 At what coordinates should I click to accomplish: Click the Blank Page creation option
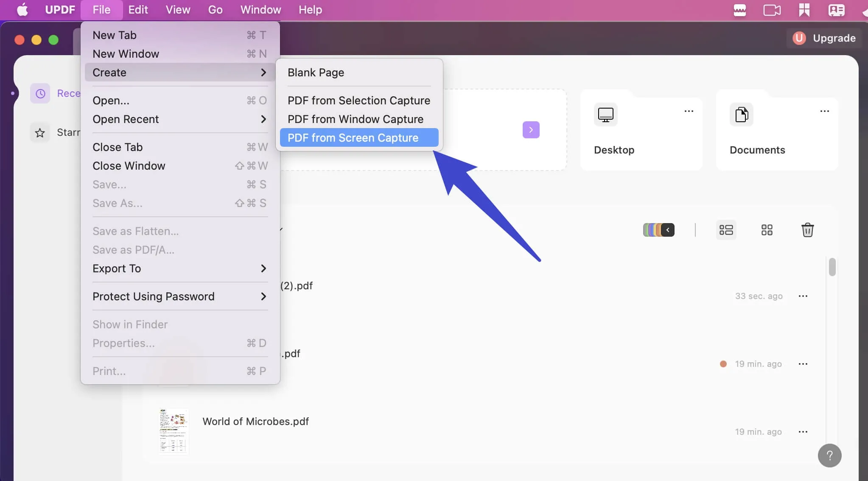[x=315, y=72]
